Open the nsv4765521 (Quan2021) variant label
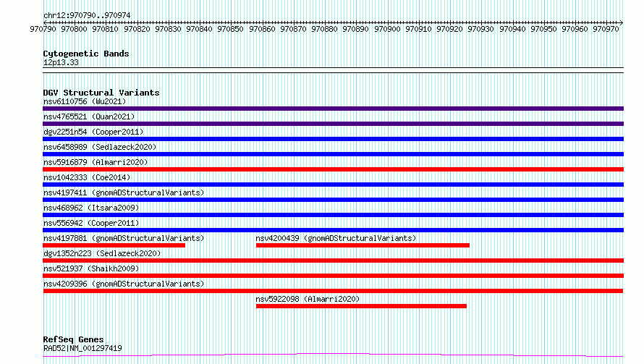 [89, 117]
